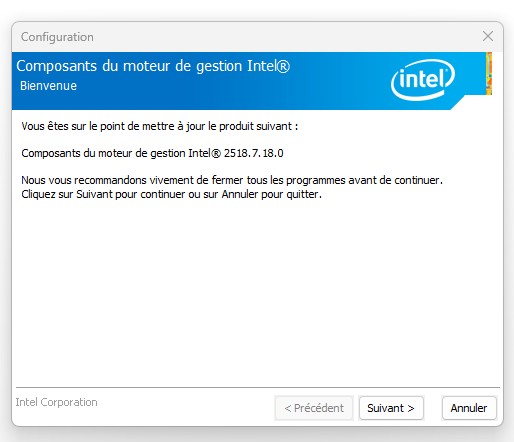Click the line Vous êtes sur le point
The height and width of the screenshot is (442, 514).
click(x=160, y=126)
